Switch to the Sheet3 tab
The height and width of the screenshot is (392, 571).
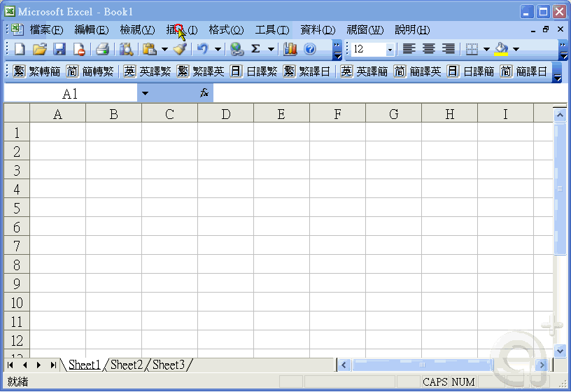click(x=169, y=365)
